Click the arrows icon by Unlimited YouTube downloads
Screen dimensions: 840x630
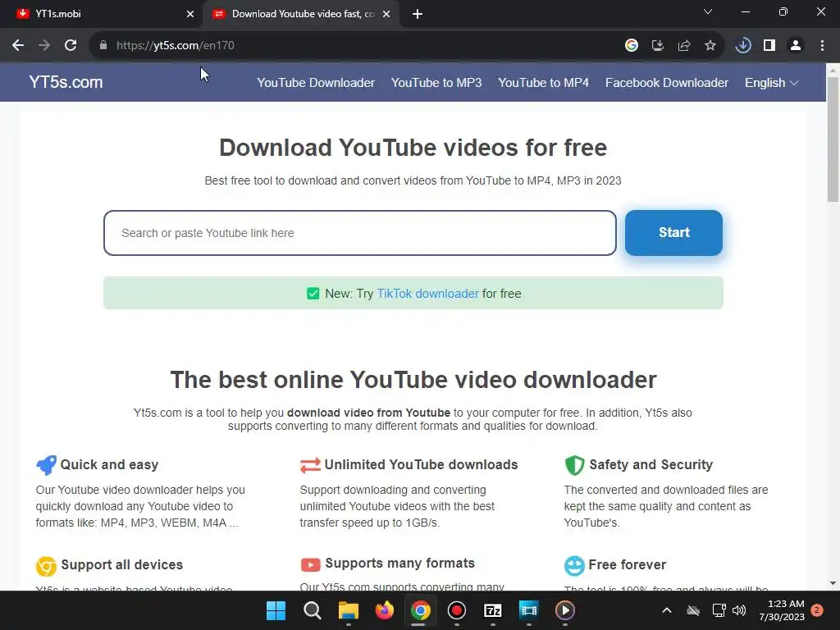tap(310, 465)
